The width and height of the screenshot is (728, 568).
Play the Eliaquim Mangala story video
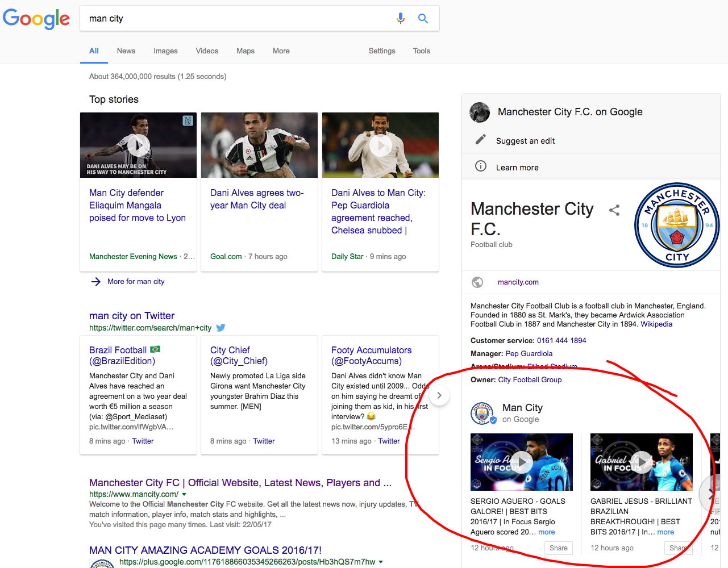pyautogui.click(x=138, y=145)
